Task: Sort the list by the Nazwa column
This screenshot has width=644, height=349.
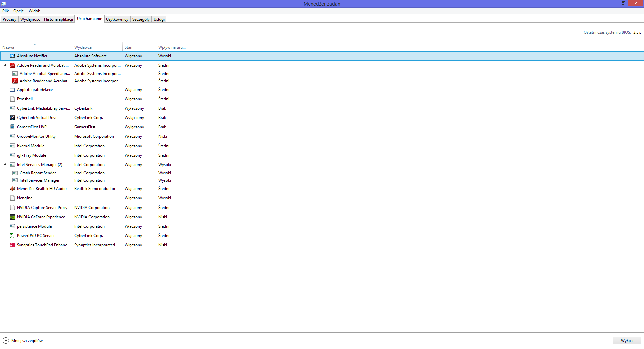Action: coord(36,47)
